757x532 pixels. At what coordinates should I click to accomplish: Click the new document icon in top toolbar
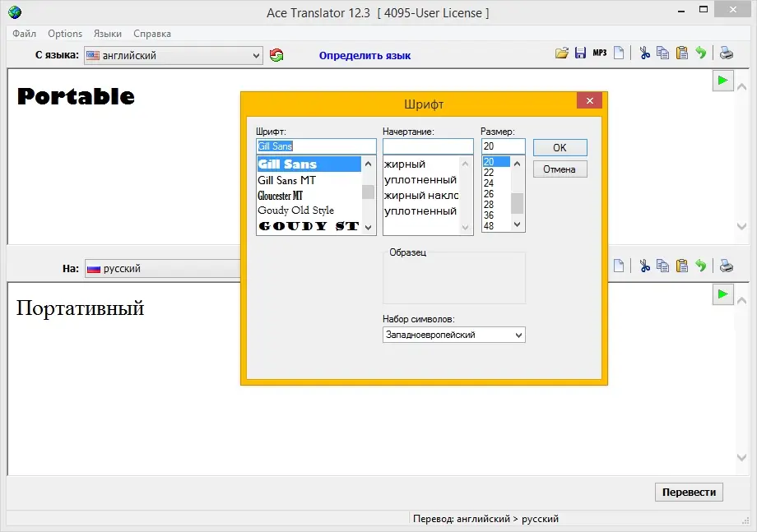click(619, 53)
